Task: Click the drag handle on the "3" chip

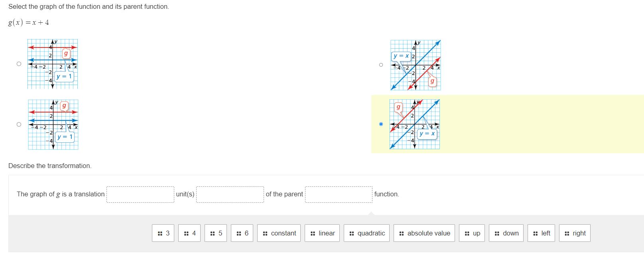Action: [x=159, y=233]
